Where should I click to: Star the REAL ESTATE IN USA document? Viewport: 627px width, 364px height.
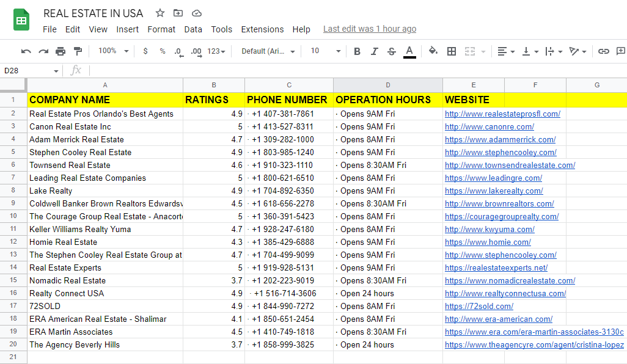[x=160, y=13]
